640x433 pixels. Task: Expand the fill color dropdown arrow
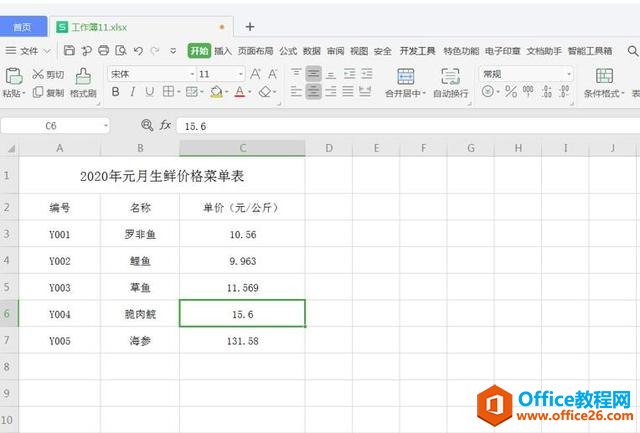227,92
